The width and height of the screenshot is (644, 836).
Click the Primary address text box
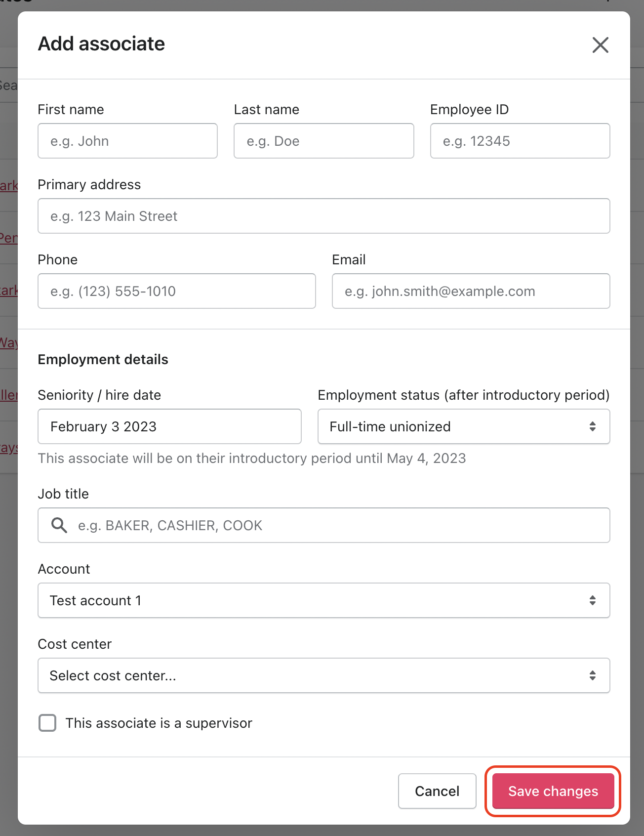pyautogui.click(x=323, y=216)
